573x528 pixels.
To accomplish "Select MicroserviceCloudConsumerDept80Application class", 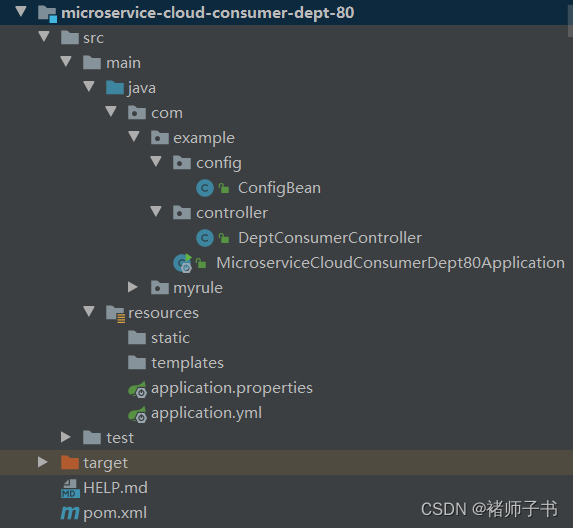I will point(390,263).
